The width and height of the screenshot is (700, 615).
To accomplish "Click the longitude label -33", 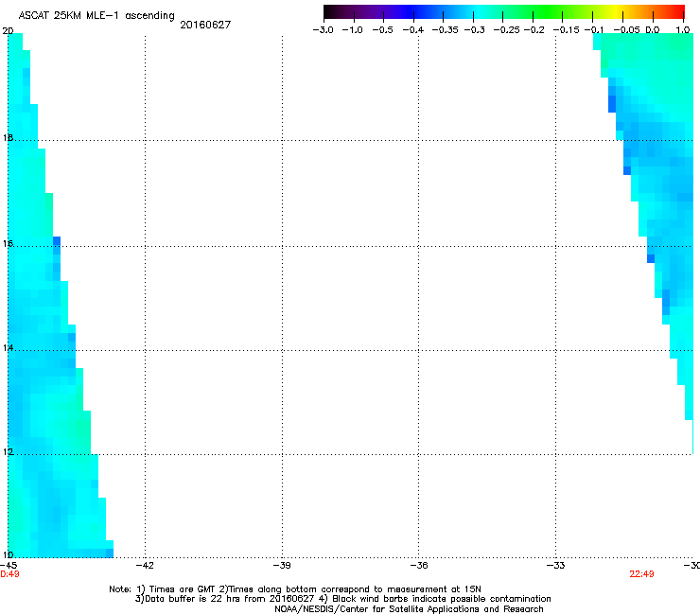I will [555, 566].
